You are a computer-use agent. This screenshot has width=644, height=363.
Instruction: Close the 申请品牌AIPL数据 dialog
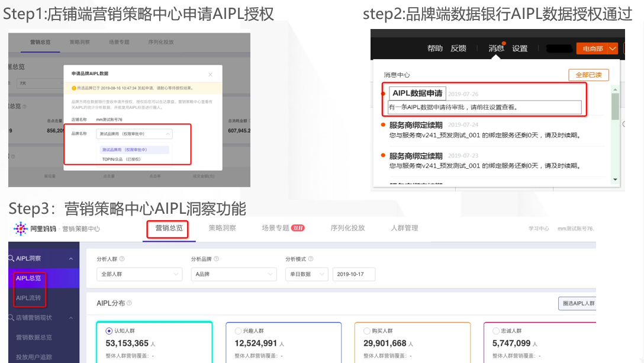tap(210, 75)
